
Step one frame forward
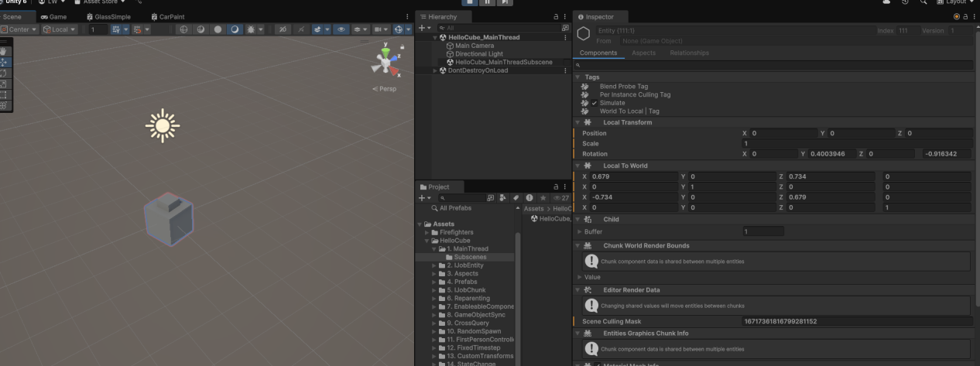[505, 3]
